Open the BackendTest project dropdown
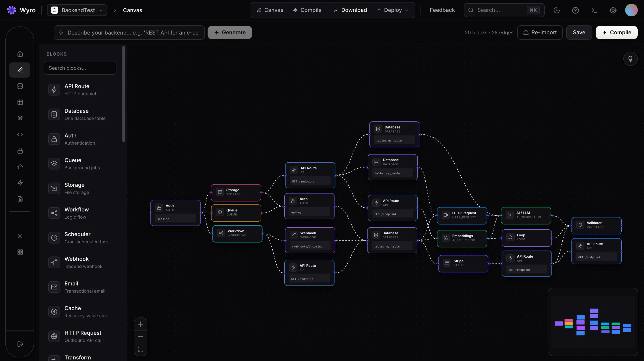This screenshot has height=361, width=644. (77, 10)
